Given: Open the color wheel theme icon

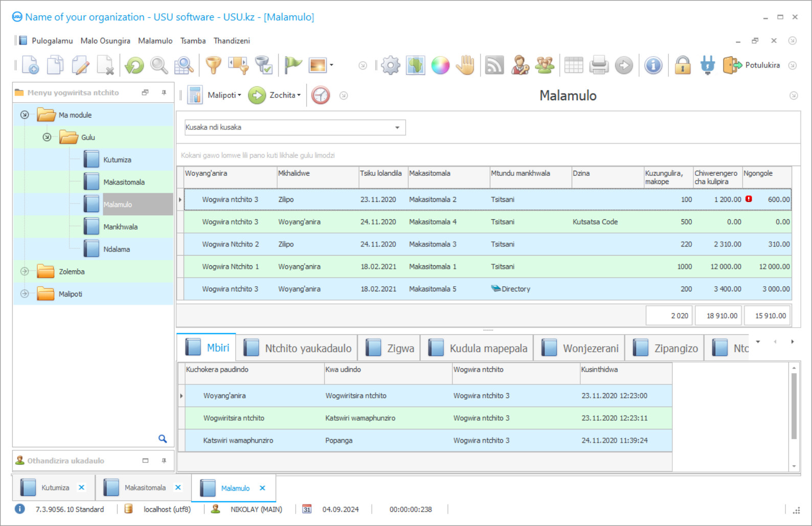Looking at the screenshot, I should 440,65.
